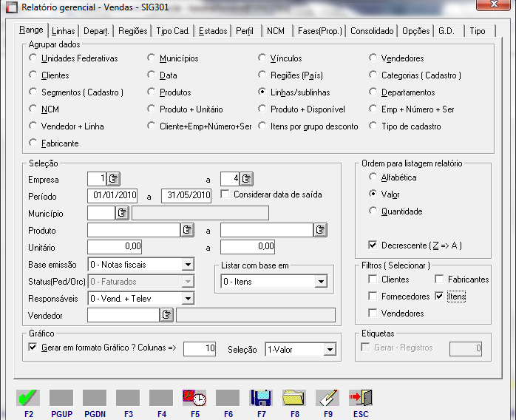Open lookup for ending Produto field
Screen dimensions: 516x420
pyautogui.click(x=321, y=230)
